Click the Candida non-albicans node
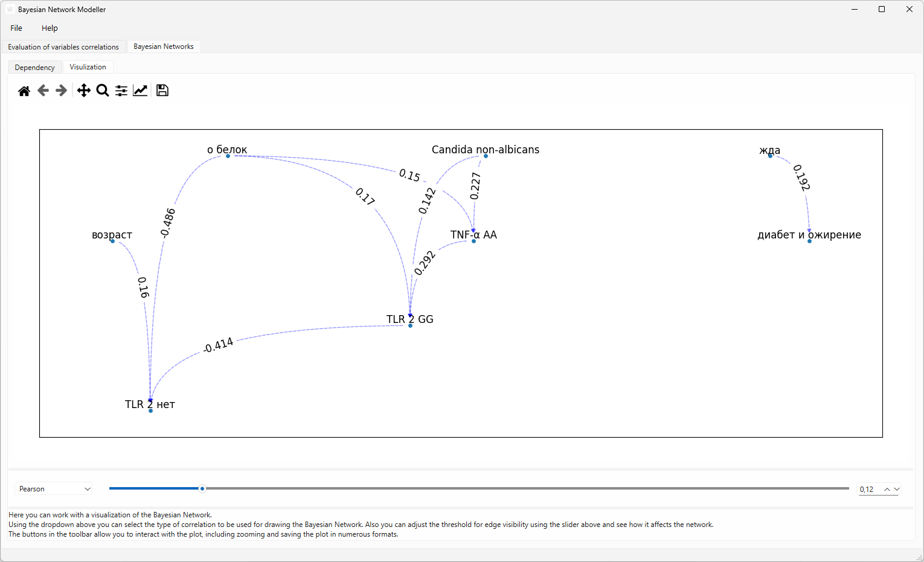Screen dimensions: 924x562 click(x=485, y=156)
